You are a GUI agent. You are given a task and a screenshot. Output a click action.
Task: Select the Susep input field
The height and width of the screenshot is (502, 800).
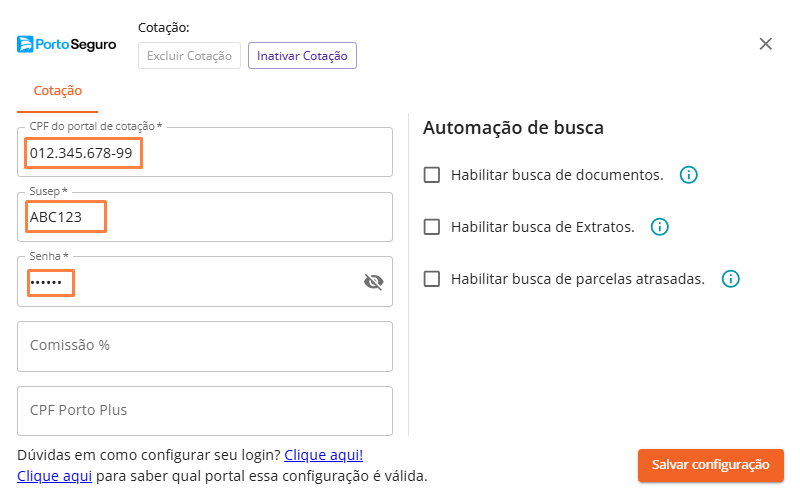click(x=204, y=217)
